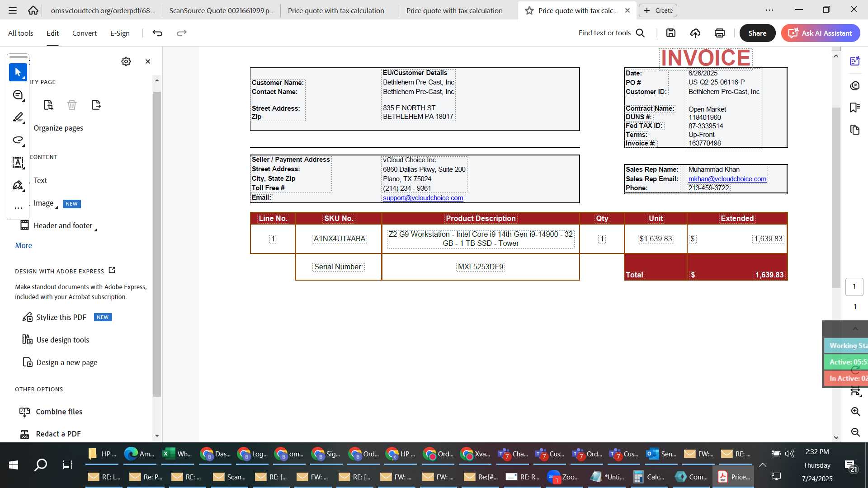Switch to ScanSource Quote tab
Screen dimensions: 868x488
tap(221, 10)
